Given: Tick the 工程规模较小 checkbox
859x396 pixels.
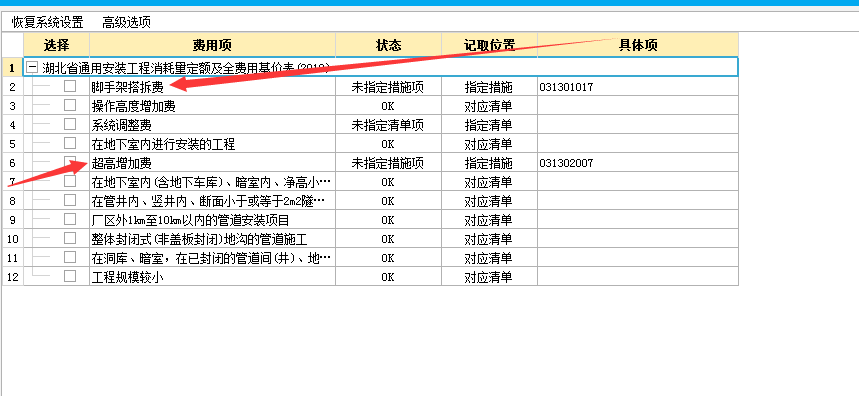Looking at the screenshot, I should coord(70,276).
